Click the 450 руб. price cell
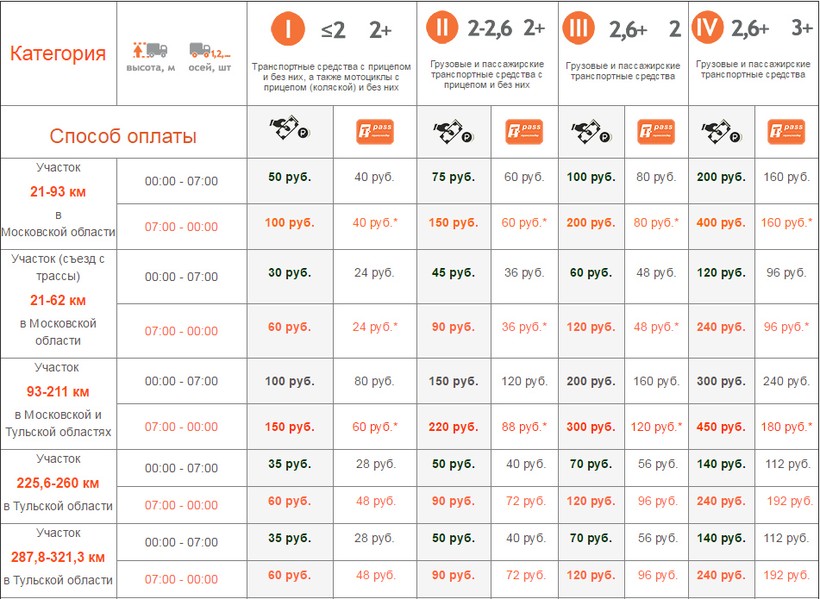The image size is (820, 599). tap(721, 427)
